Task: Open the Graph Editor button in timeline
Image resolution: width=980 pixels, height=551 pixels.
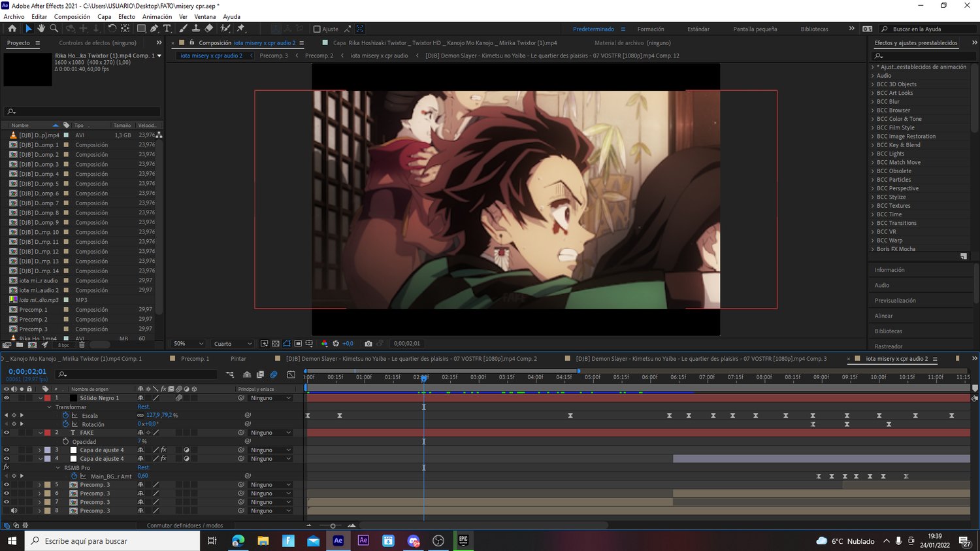Action: click(x=291, y=375)
